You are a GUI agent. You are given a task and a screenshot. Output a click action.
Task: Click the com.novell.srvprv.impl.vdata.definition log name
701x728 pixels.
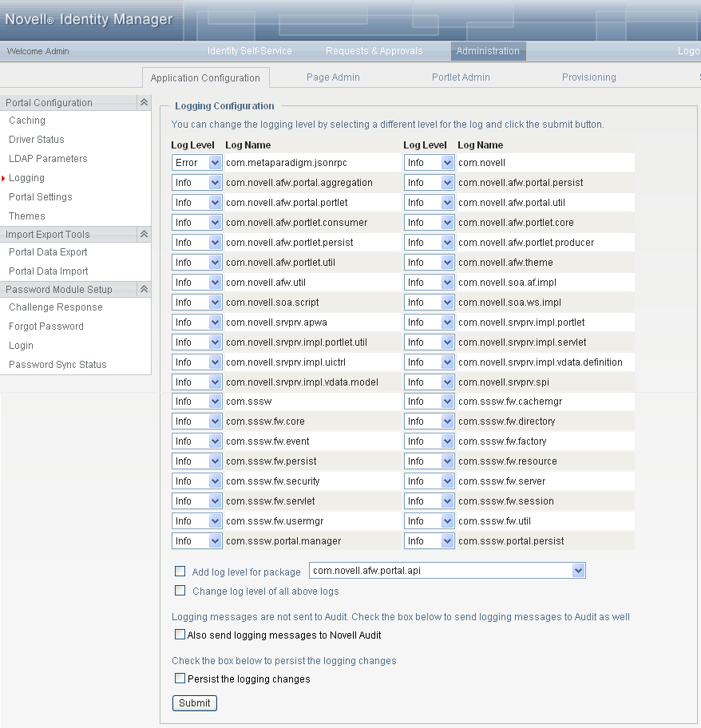tap(541, 362)
